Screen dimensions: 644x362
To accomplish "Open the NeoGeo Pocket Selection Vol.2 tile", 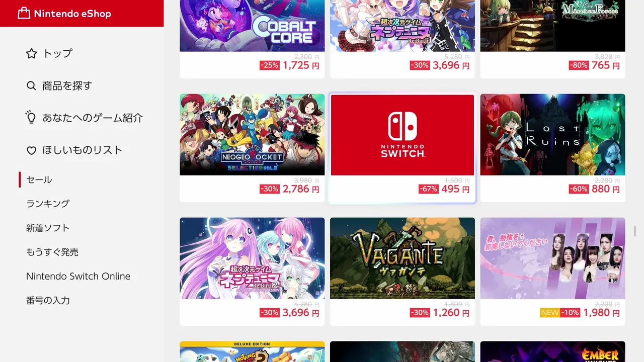I will coord(252,148).
